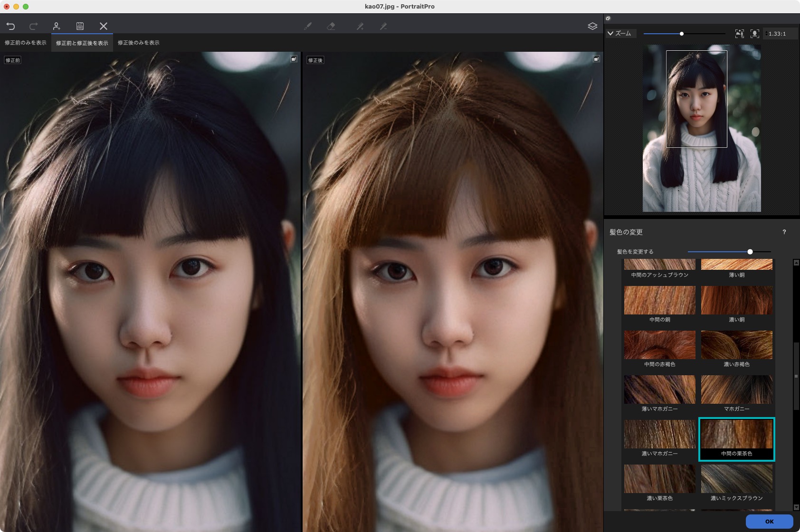
Task: Click the X close-session icon in toolbar
Action: (103, 26)
